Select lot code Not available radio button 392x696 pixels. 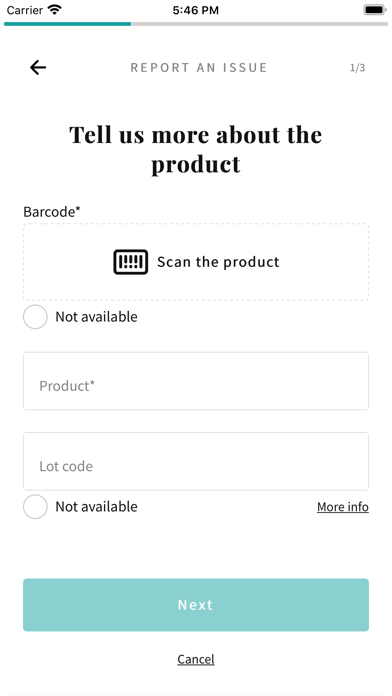click(x=35, y=506)
